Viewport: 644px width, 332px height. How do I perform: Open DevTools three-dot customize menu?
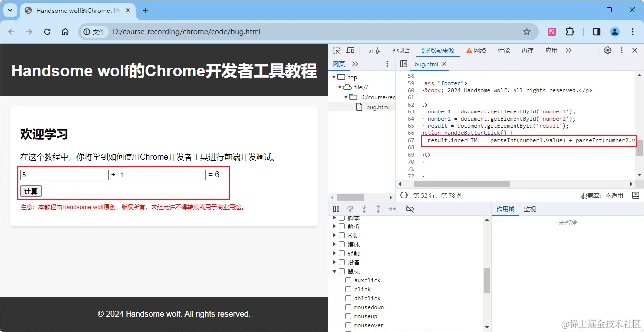[x=622, y=50]
